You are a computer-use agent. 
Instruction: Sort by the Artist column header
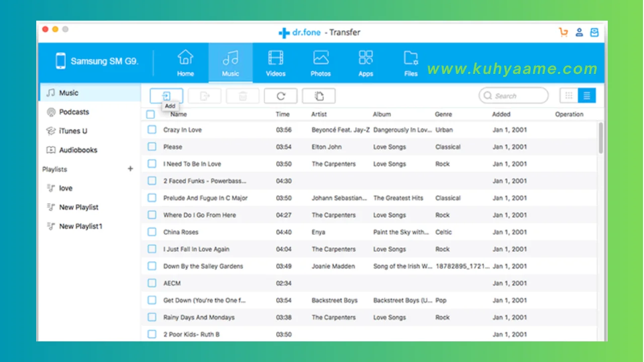pos(319,115)
